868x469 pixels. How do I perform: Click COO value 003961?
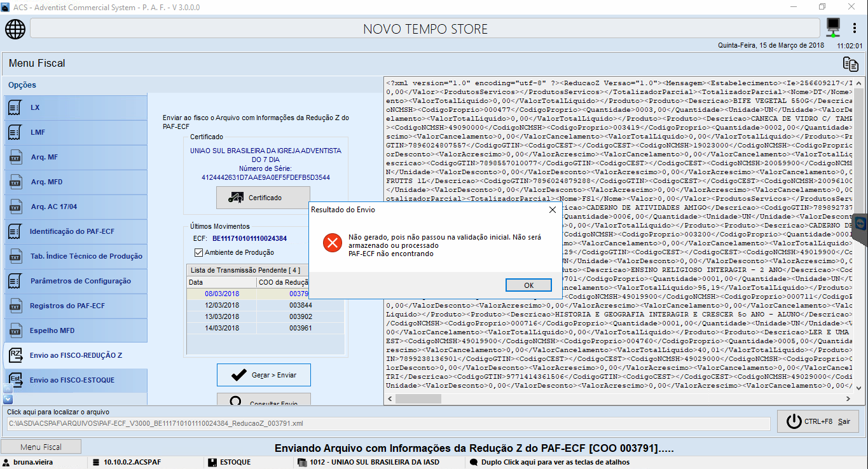point(300,328)
